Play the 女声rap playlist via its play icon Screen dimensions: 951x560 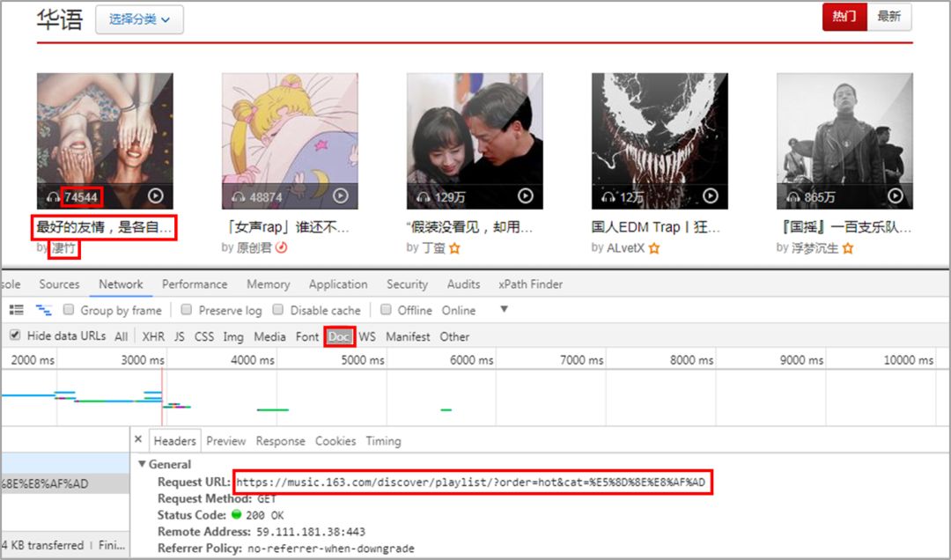click(341, 196)
